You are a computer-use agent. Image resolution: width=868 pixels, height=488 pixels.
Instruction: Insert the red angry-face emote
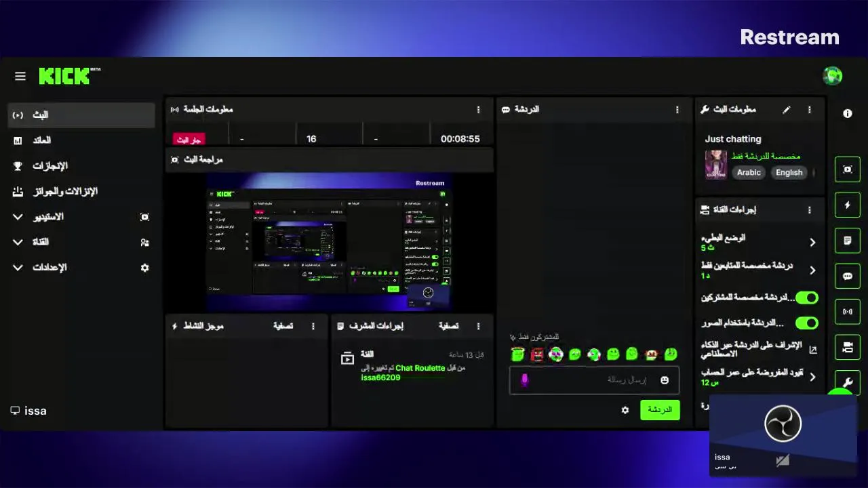[x=537, y=354]
